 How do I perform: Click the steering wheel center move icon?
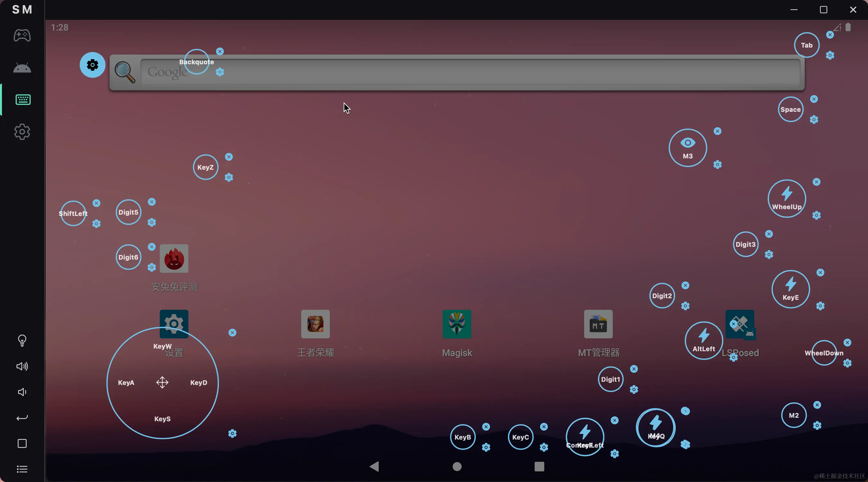tap(162, 382)
